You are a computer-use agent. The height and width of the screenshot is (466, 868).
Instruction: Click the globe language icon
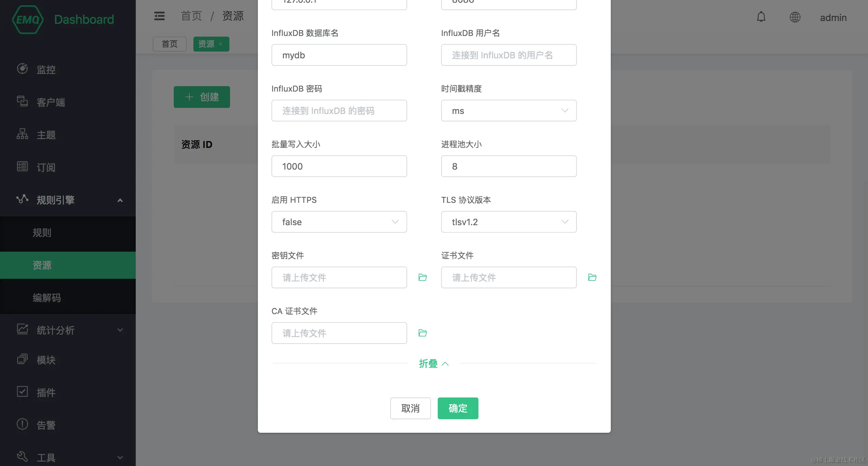point(795,17)
